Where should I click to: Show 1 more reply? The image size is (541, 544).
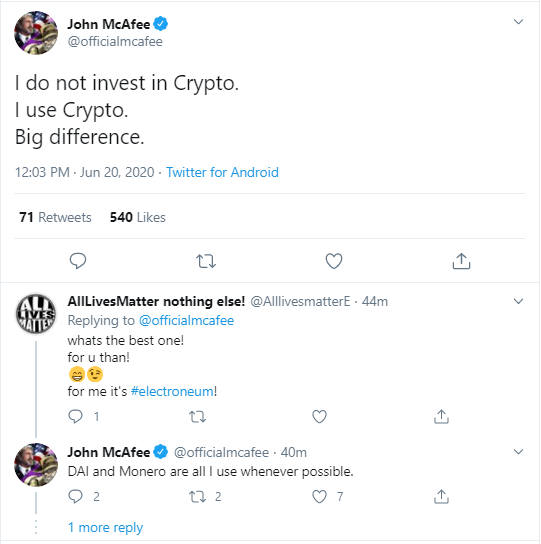coord(105,527)
